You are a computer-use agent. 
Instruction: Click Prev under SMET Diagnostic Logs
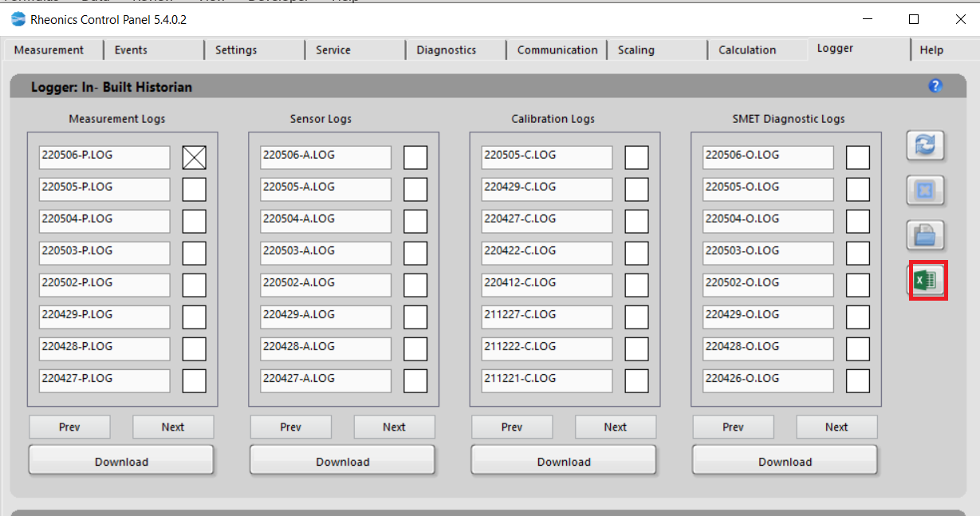[x=733, y=427]
